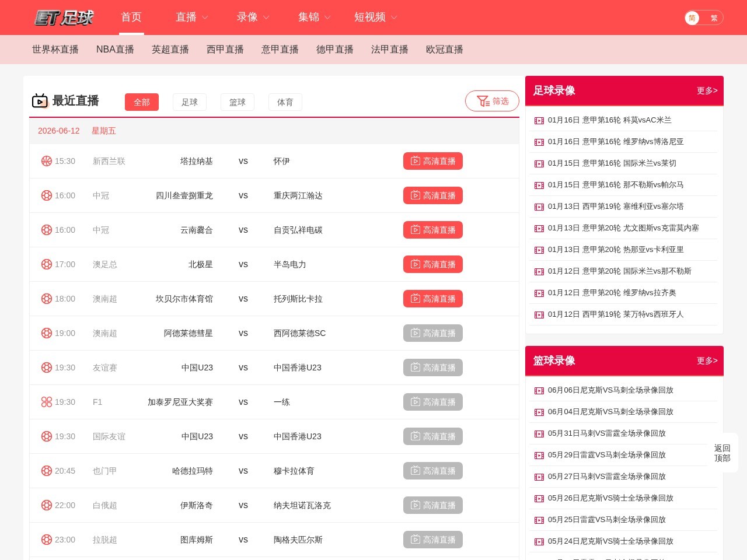Viewport: 747px width, 560px height.
Task: Click film icon beside 06月06日尼克斯VS马刺 replay
Action: [x=539, y=391]
